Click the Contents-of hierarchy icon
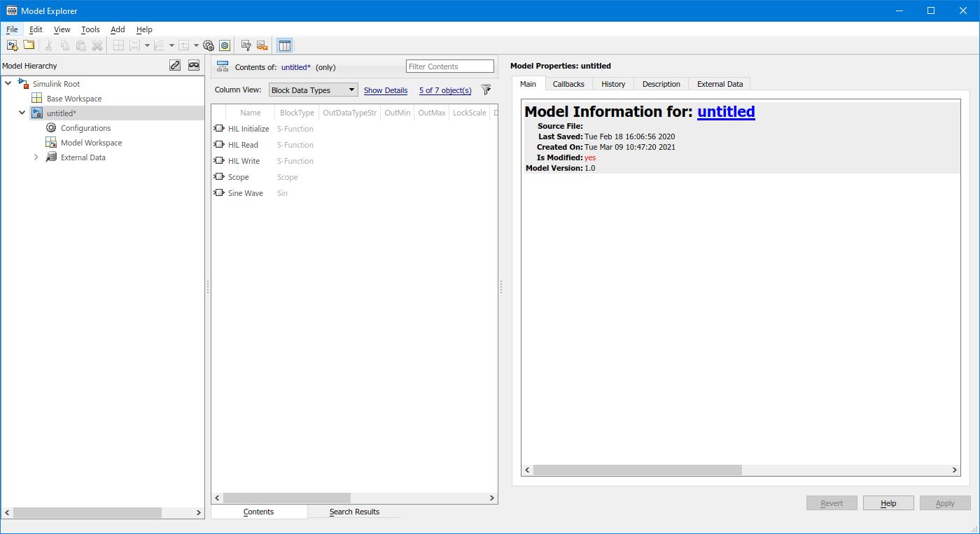Screen dimensions: 980x534 tap(223, 66)
